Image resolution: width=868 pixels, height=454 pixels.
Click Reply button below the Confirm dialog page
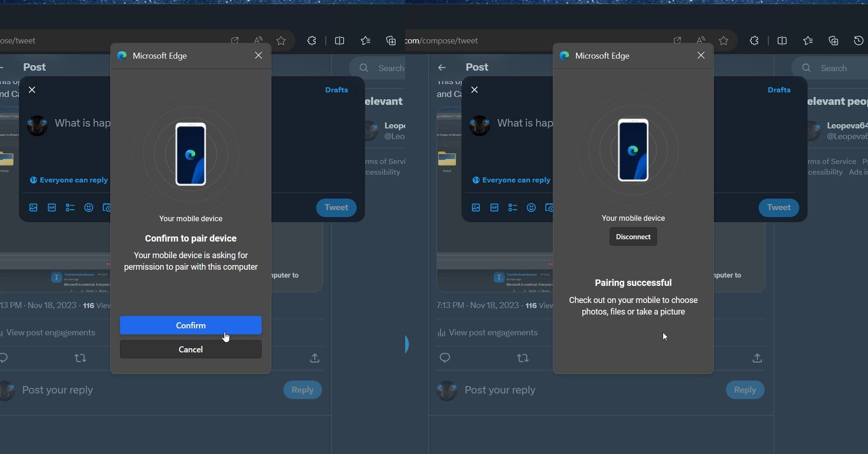[x=302, y=390]
